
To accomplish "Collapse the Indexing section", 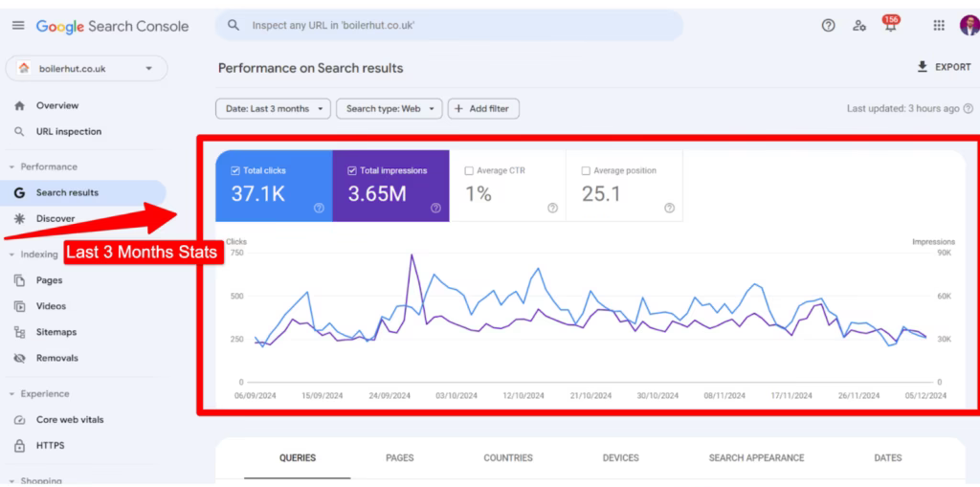I will pyautogui.click(x=11, y=255).
